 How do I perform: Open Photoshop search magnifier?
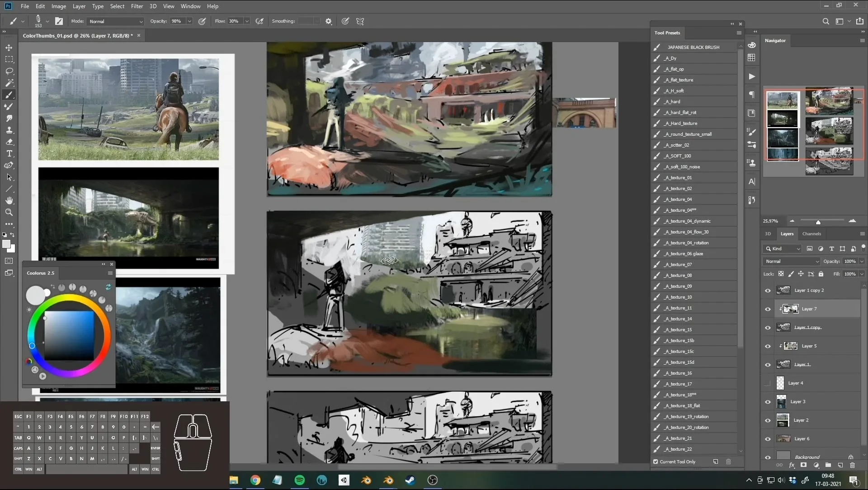coord(826,21)
